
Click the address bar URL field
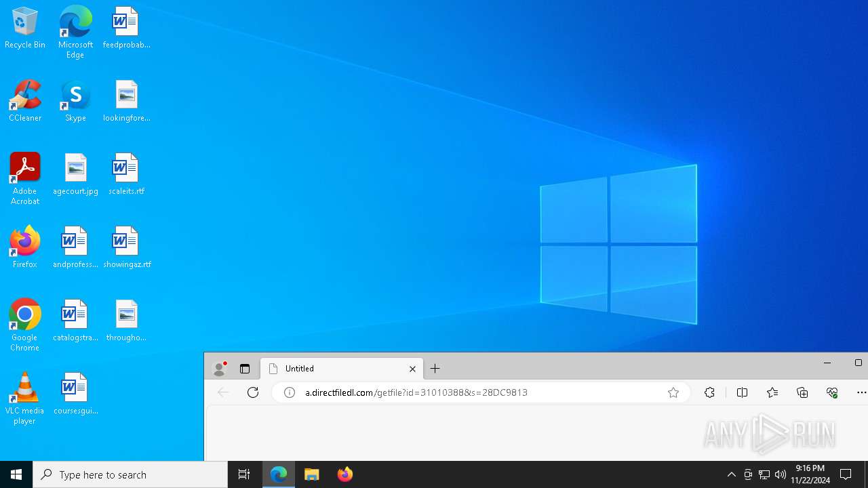pos(481,392)
